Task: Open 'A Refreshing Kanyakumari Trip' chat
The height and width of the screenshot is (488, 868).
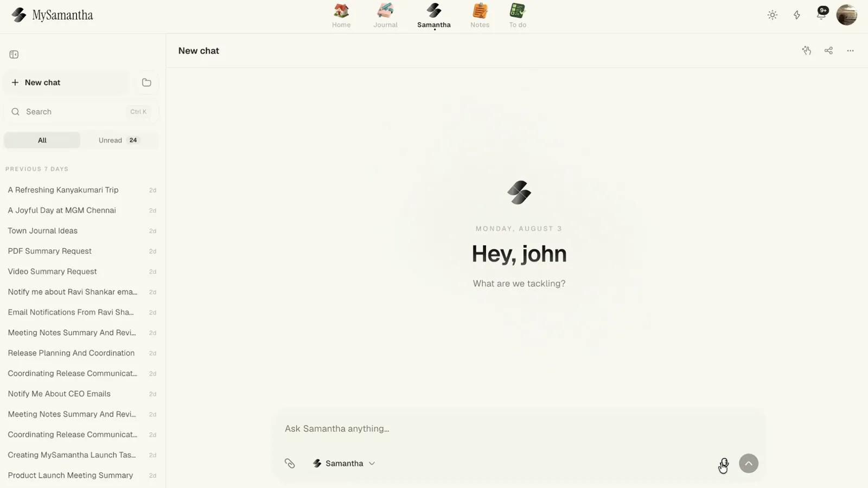Action: (x=81, y=190)
